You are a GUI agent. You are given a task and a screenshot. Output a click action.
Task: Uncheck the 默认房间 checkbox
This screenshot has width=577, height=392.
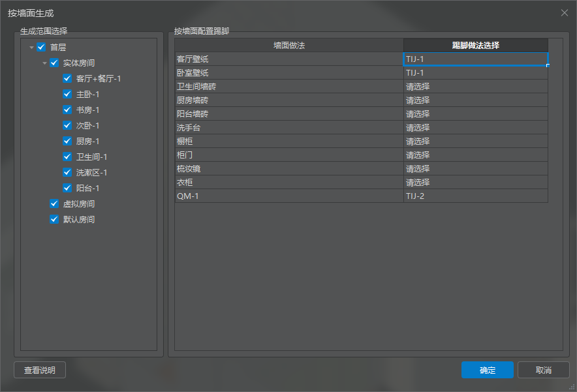pos(54,220)
